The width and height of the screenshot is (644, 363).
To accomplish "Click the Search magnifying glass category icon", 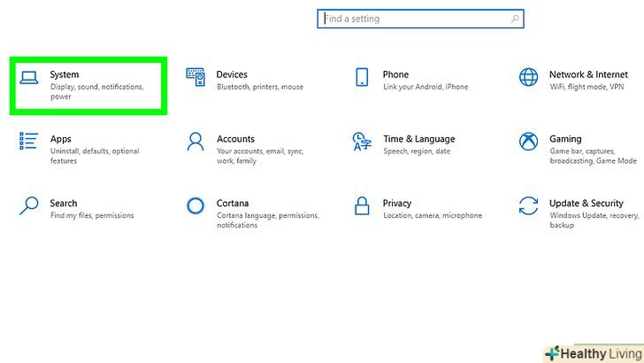I will pyautogui.click(x=28, y=205).
